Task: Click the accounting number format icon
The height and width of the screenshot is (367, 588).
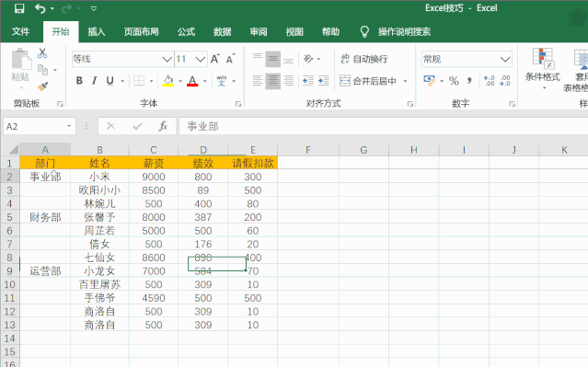Action: pyautogui.click(x=429, y=81)
